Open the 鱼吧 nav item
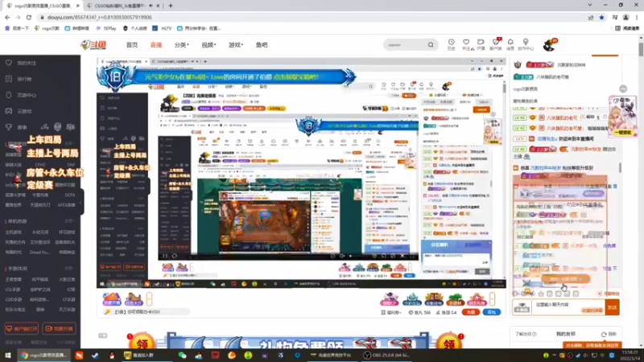Viewport: 644px width, 362px height. point(262,45)
